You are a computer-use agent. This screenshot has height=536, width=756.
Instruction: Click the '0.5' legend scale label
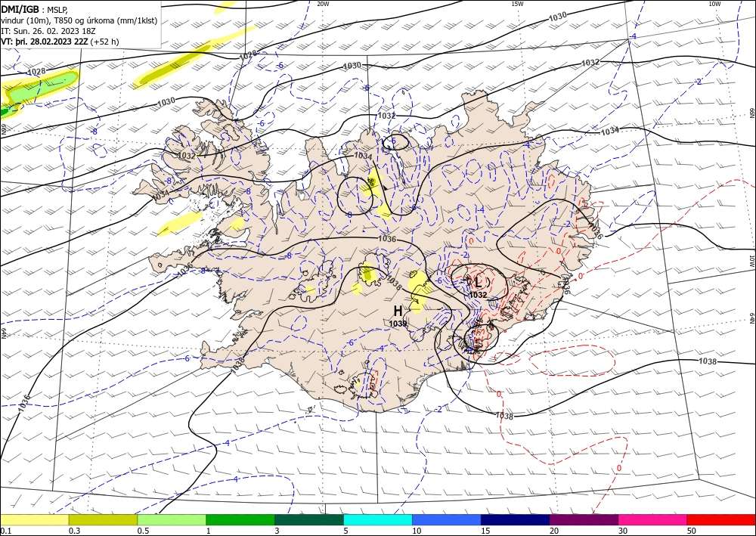pos(143,531)
